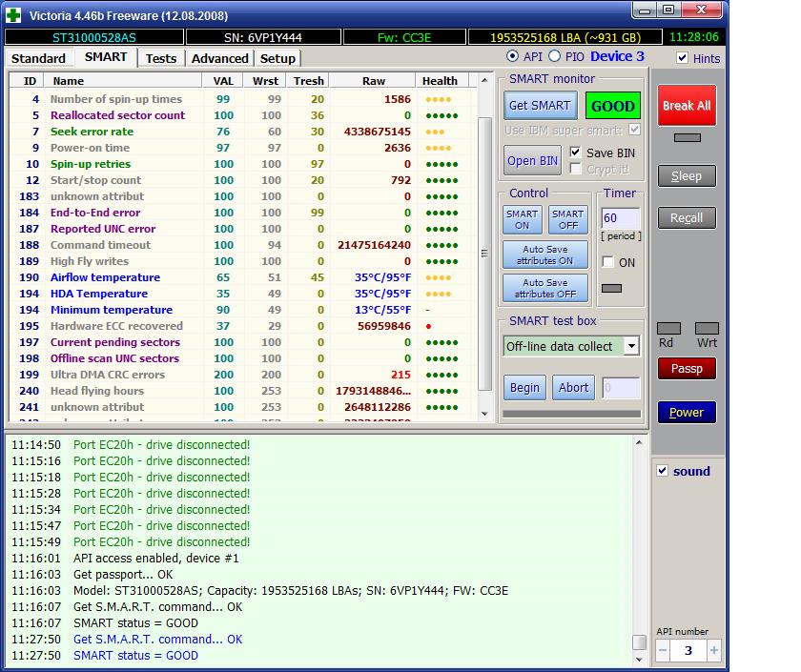Viewport: 801px width, 672px height.
Task: Click the red Break All button
Action: tap(687, 105)
